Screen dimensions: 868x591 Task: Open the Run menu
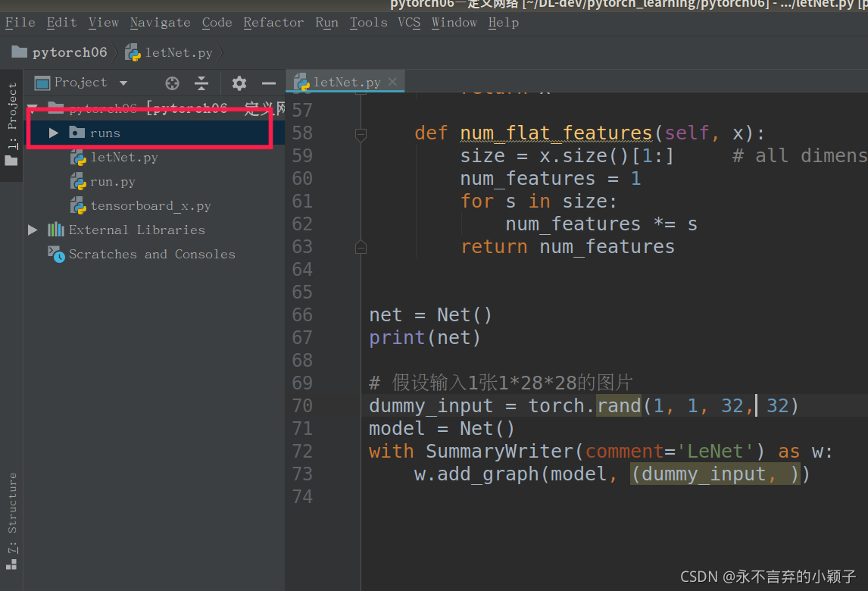(x=326, y=23)
